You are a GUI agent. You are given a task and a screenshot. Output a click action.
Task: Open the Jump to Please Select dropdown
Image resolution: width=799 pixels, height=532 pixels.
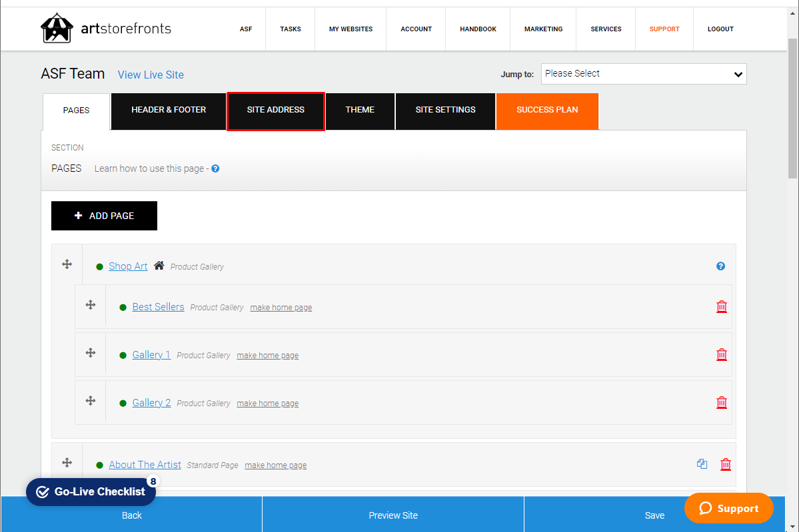644,74
